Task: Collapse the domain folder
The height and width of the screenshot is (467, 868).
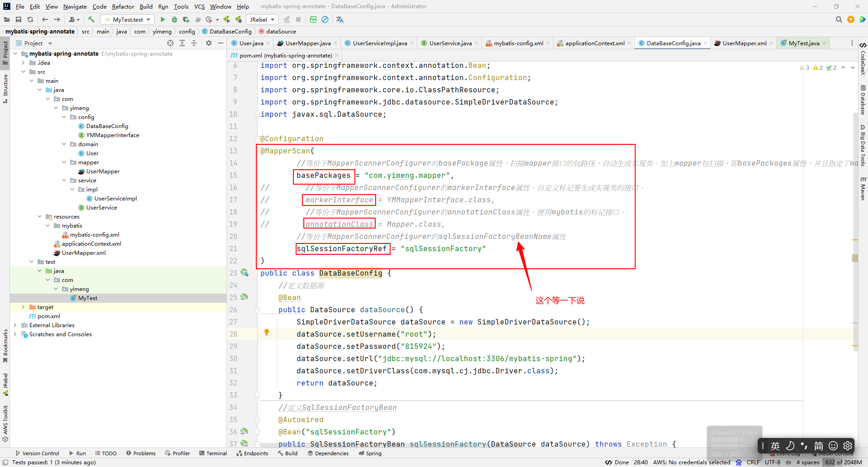Action: point(64,144)
